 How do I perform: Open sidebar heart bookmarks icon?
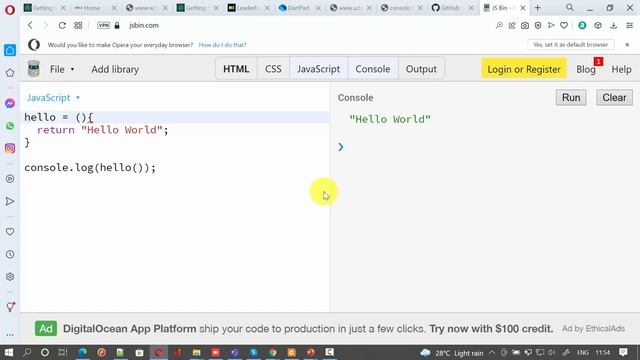[x=10, y=231]
